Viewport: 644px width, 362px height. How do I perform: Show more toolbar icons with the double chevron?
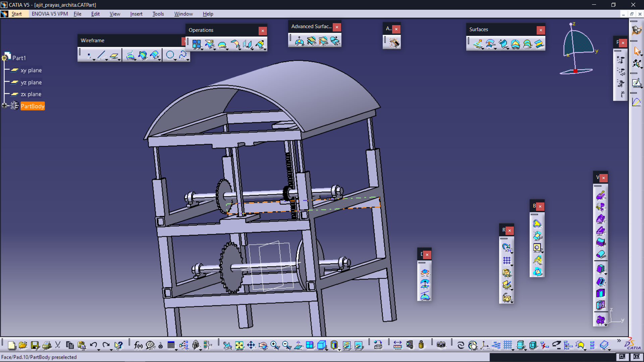(x=619, y=341)
